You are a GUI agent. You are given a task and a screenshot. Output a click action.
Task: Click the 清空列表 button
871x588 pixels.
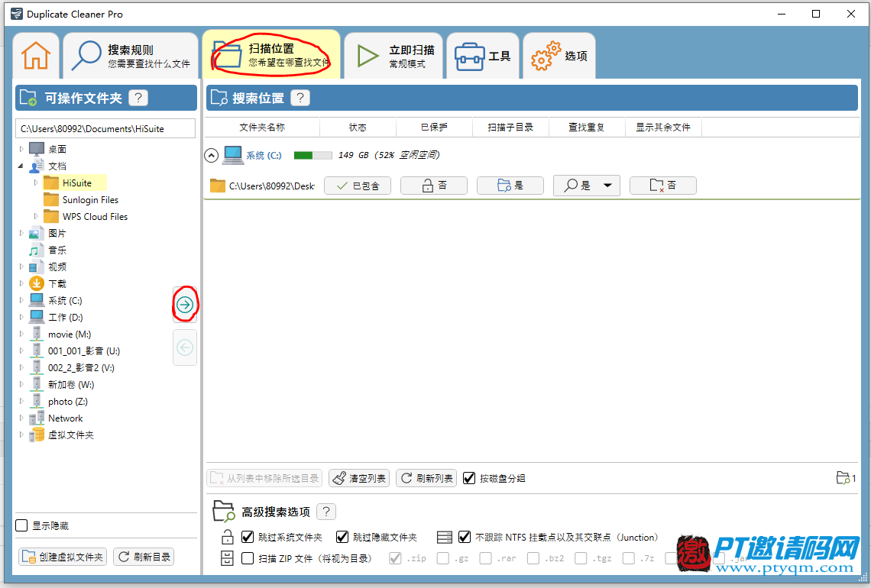pos(359,478)
